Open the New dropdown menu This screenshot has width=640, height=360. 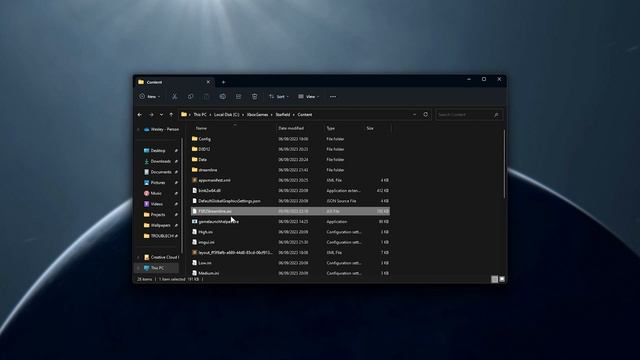149,97
